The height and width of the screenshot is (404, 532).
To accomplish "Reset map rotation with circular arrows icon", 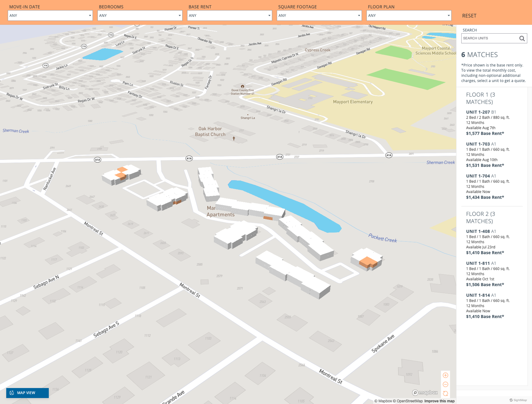I will [445, 393].
